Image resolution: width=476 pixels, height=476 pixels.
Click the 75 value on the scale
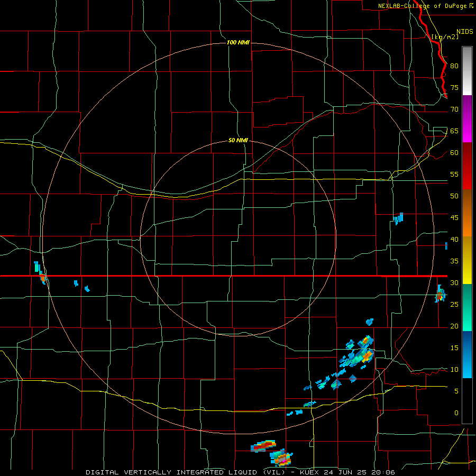[454, 87]
